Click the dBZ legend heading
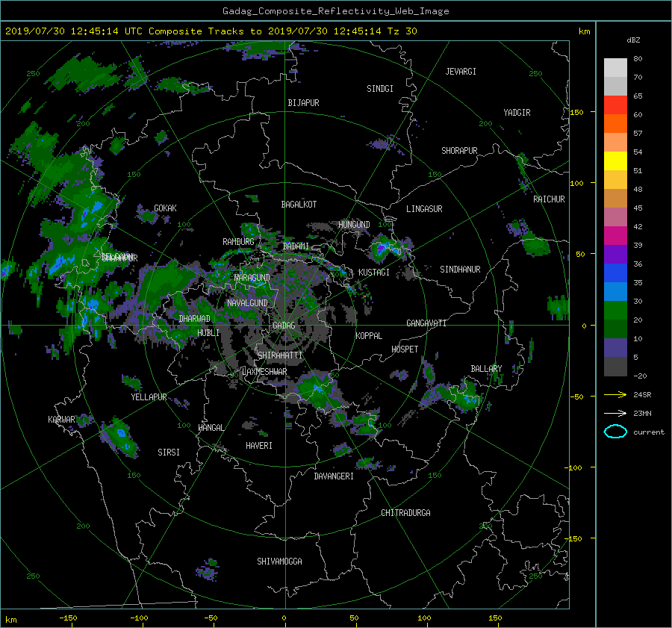This screenshot has height=628, width=672. (x=633, y=40)
